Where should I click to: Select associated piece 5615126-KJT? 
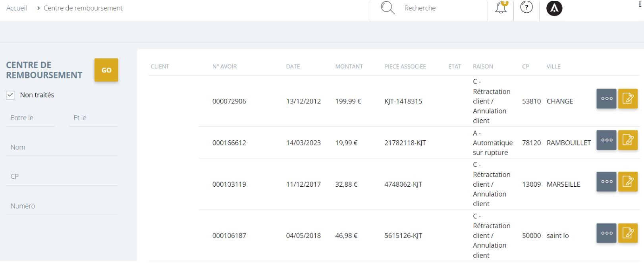(x=403, y=236)
